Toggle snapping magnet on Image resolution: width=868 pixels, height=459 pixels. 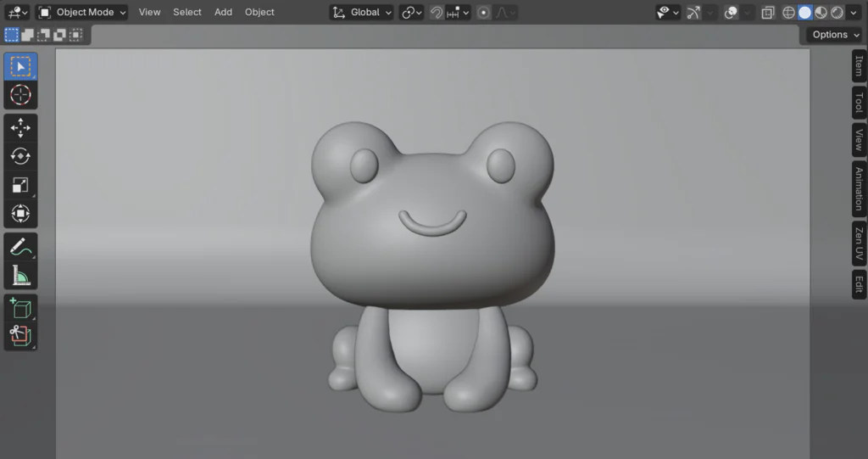click(x=437, y=12)
